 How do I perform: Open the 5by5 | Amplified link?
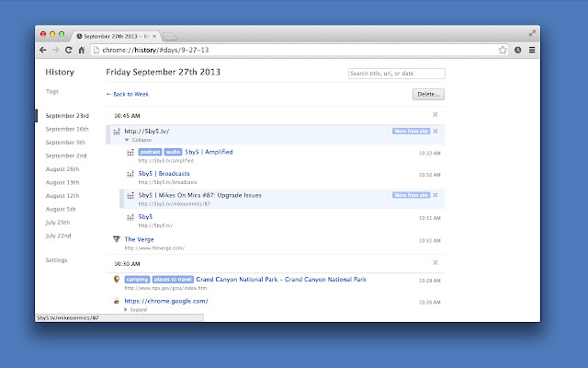pos(209,152)
